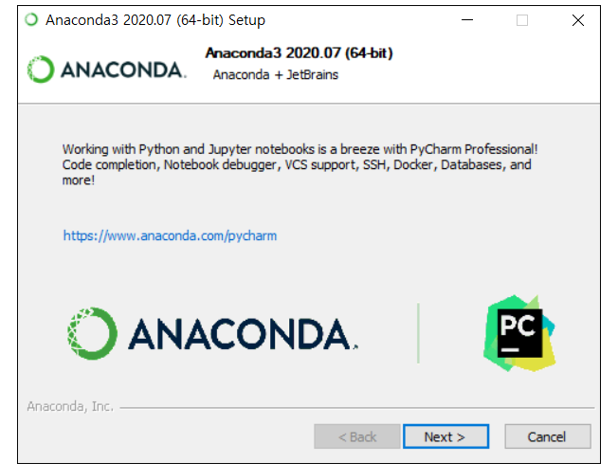The height and width of the screenshot is (468, 607).
Task: Click the Anaconda + JetBrains subtitle
Action: click(275, 74)
